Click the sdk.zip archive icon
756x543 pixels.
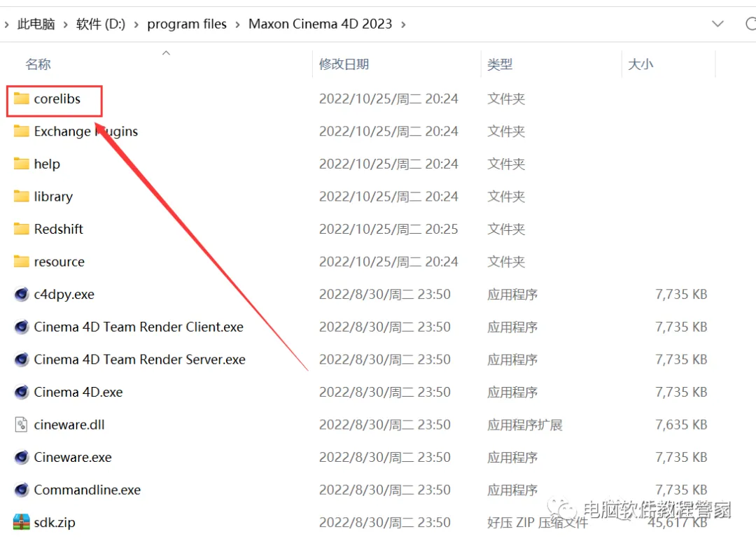[x=21, y=522]
